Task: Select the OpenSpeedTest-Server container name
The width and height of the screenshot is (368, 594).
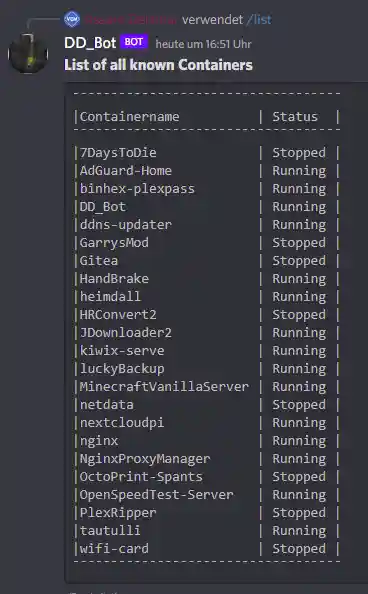Action: point(157,495)
